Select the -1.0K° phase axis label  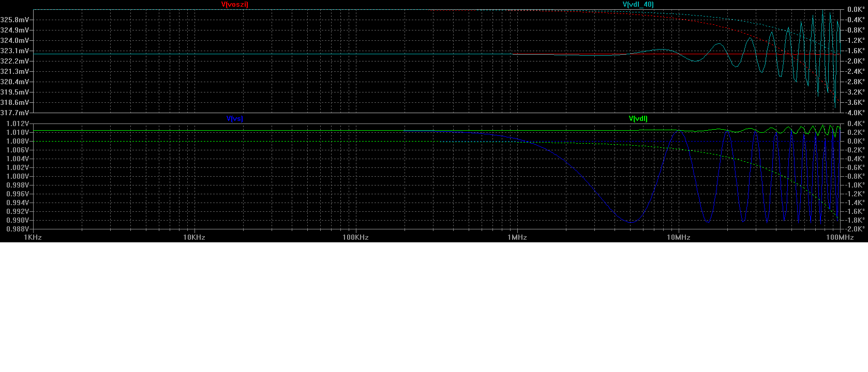[x=856, y=185]
